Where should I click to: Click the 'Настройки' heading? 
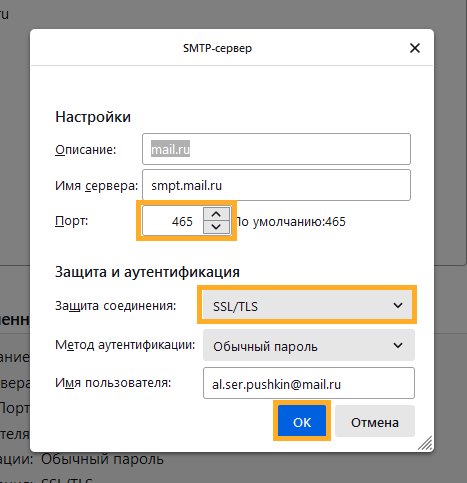[x=93, y=117]
